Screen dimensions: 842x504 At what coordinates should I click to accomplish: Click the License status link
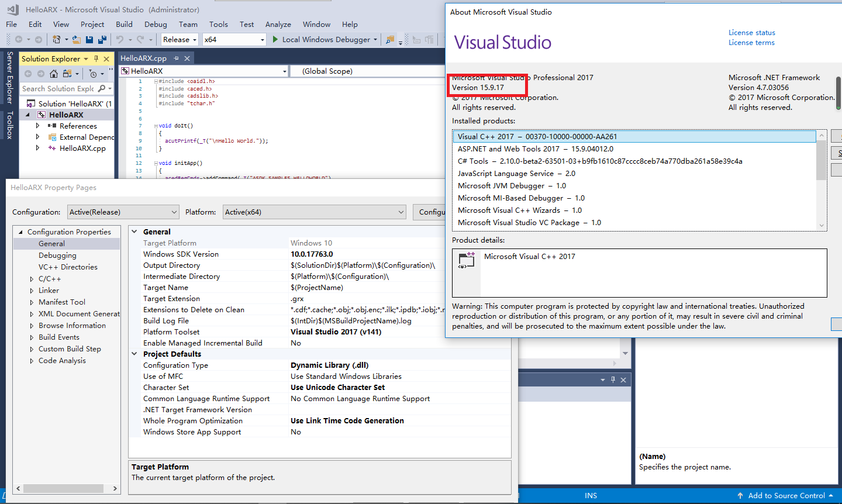pyautogui.click(x=752, y=33)
